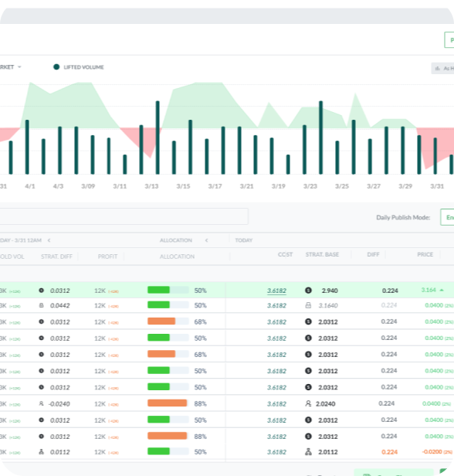Click the lock icon beside 3.1640

point(308,305)
